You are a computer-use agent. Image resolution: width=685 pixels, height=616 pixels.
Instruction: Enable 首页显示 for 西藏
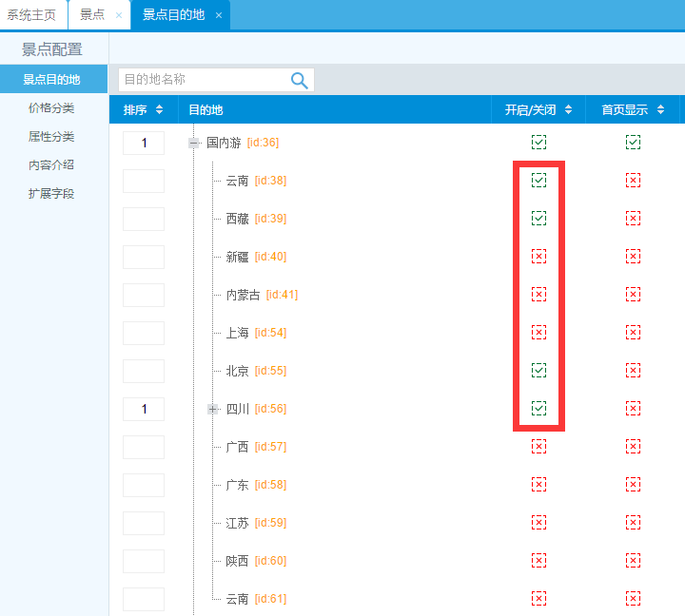pyautogui.click(x=633, y=219)
